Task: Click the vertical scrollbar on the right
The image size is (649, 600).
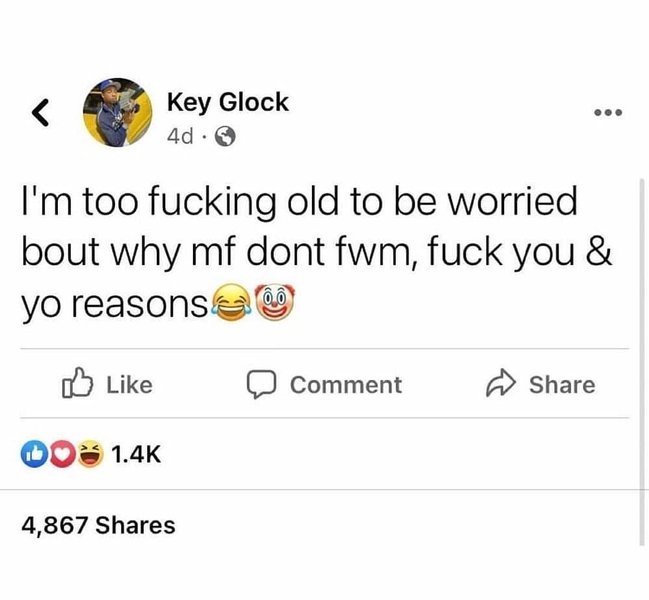Action: (x=642, y=362)
